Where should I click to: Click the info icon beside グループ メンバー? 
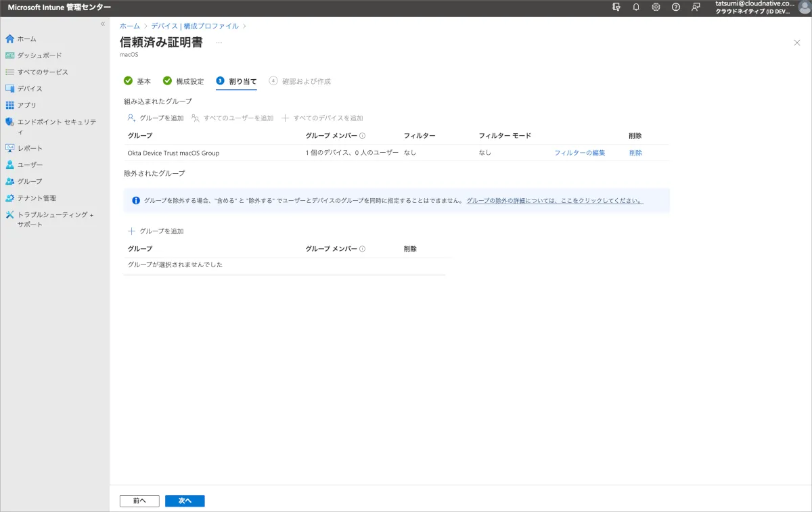tap(363, 136)
